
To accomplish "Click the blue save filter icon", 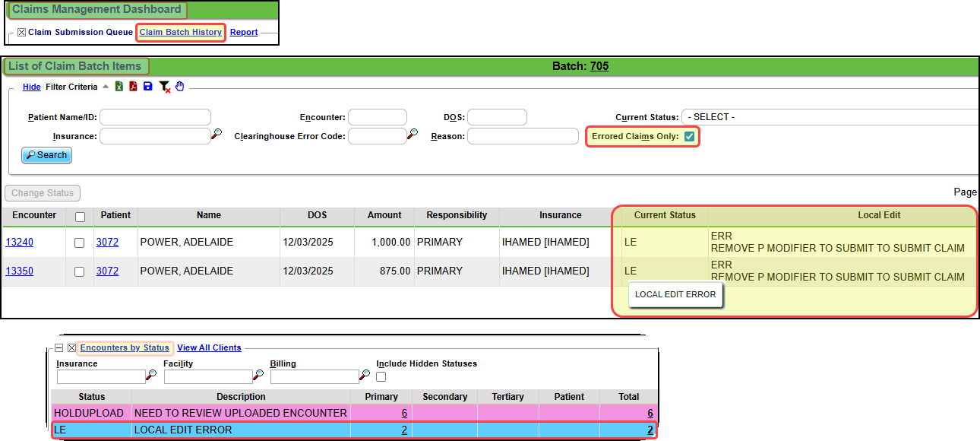I will point(147,87).
